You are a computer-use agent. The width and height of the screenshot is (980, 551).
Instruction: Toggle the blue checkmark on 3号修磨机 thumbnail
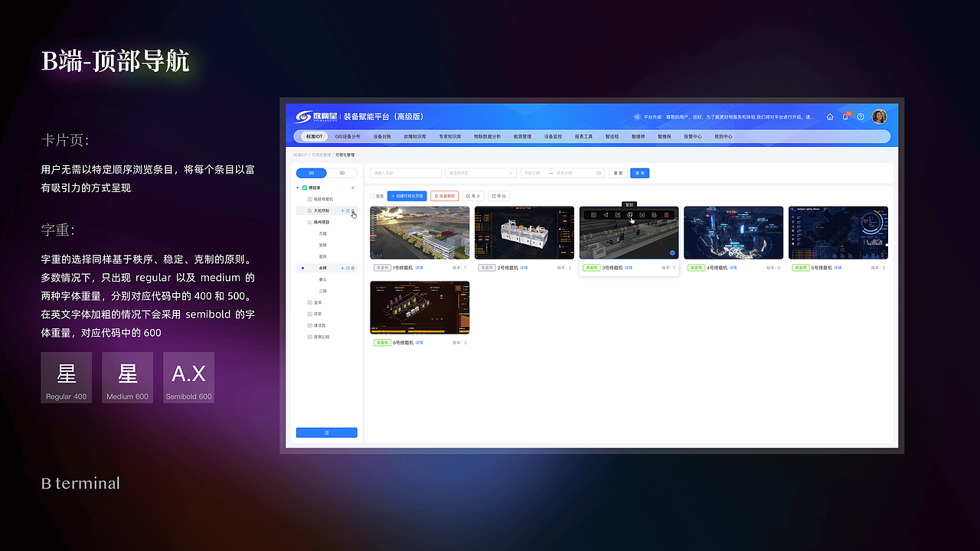[672, 252]
